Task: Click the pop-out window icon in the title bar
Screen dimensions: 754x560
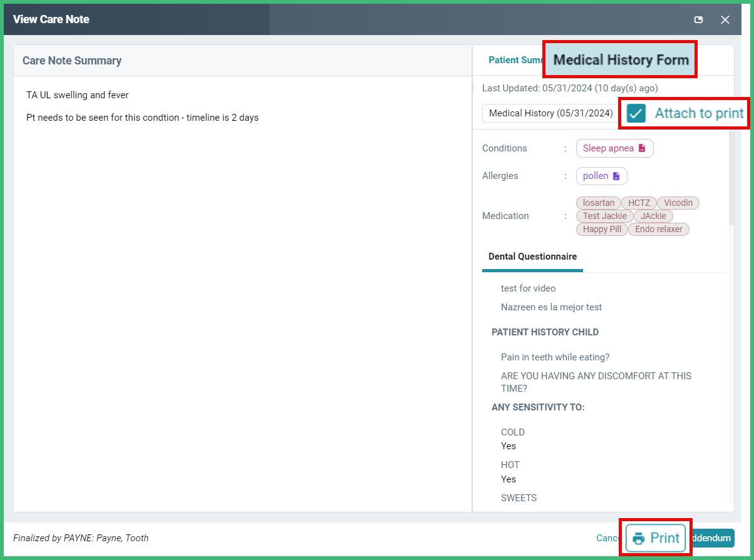Action: (x=698, y=19)
